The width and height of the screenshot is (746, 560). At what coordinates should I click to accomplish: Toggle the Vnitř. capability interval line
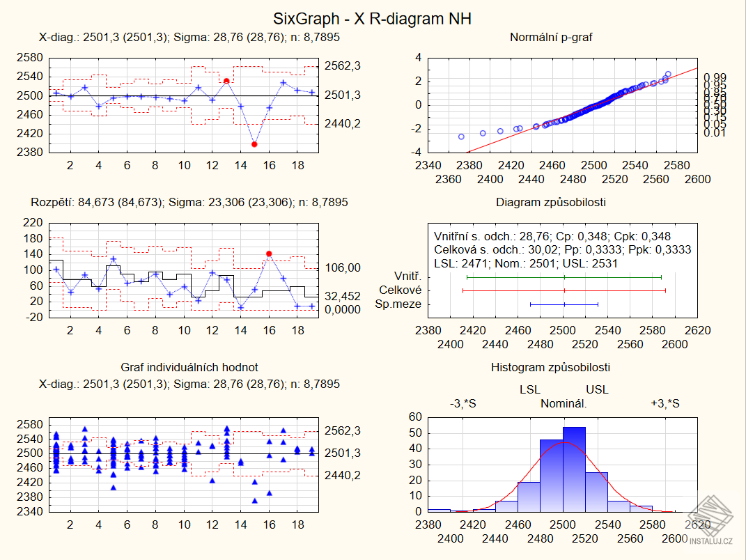(564, 277)
